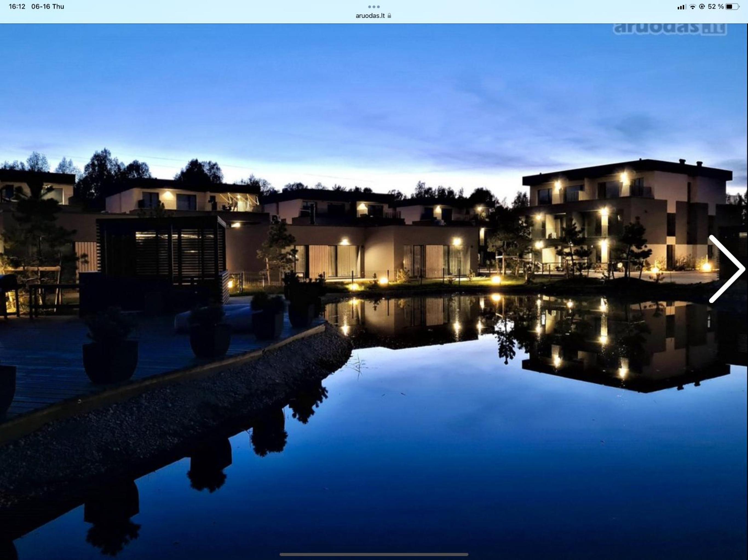The width and height of the screenshot is (748, 560).
Task: Tap the home indicator bar
Action: 374,554
